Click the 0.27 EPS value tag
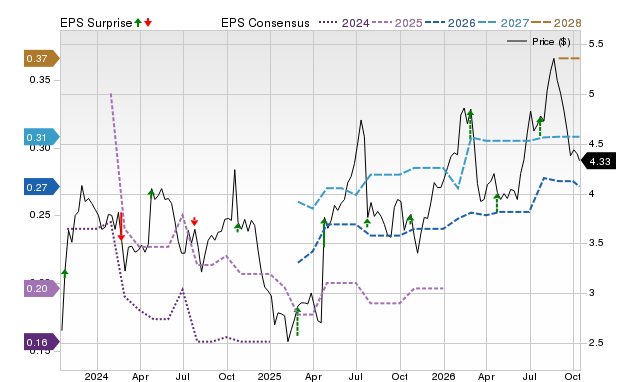Image resolution: width=640 pixels, height=382 pixels. [42, 187]
